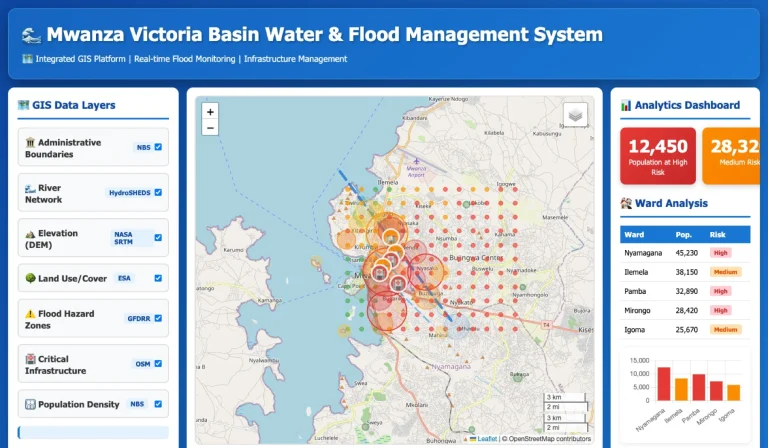Uncheck River Network layer
This screenshot has width=768, height=448.
click(x=158, y=192)
